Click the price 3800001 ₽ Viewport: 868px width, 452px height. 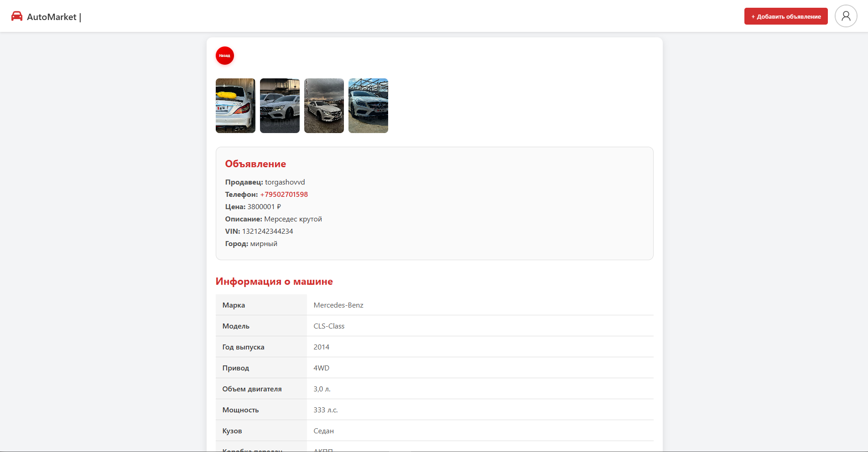(264, 207)
